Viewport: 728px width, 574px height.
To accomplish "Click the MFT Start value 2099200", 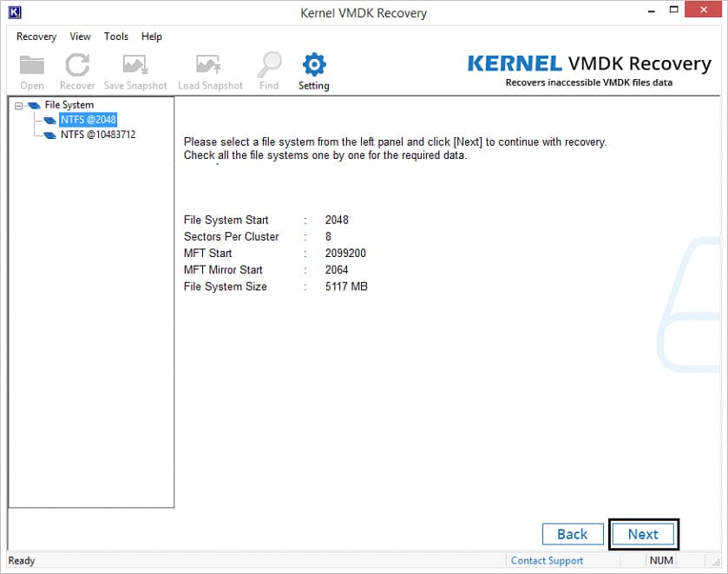I will coord(345,254).
